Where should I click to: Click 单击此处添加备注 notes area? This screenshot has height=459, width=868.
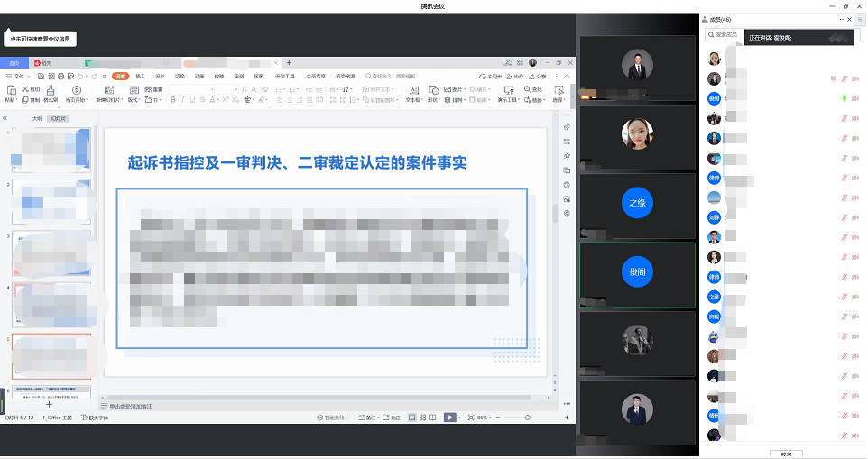(131, 406)
